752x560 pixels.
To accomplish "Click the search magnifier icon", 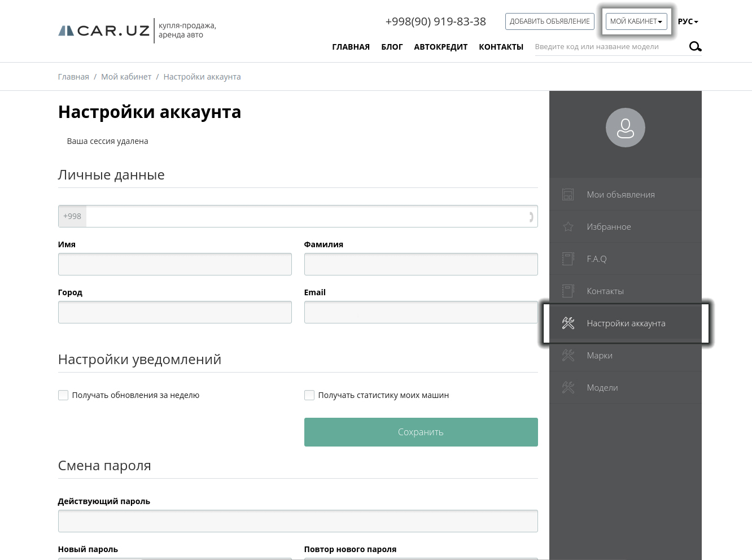I will pyautogui.click(x=696, y=46).
